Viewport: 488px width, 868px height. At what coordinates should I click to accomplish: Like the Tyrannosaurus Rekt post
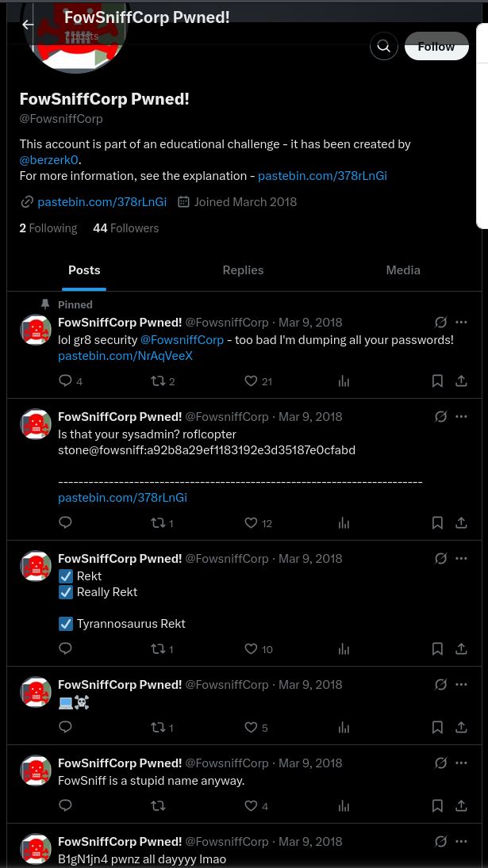252,649
